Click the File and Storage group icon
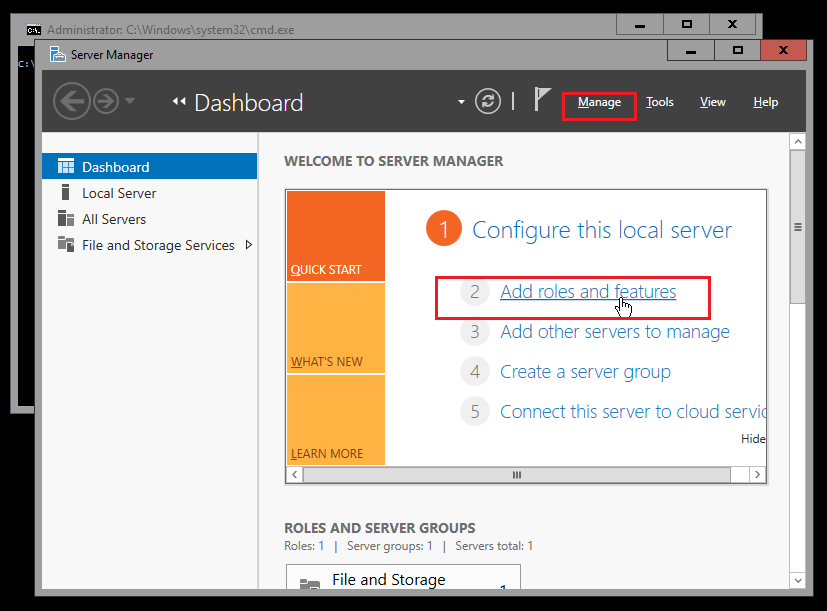This screenshot has height=611, width=827. tap(310, 579)
